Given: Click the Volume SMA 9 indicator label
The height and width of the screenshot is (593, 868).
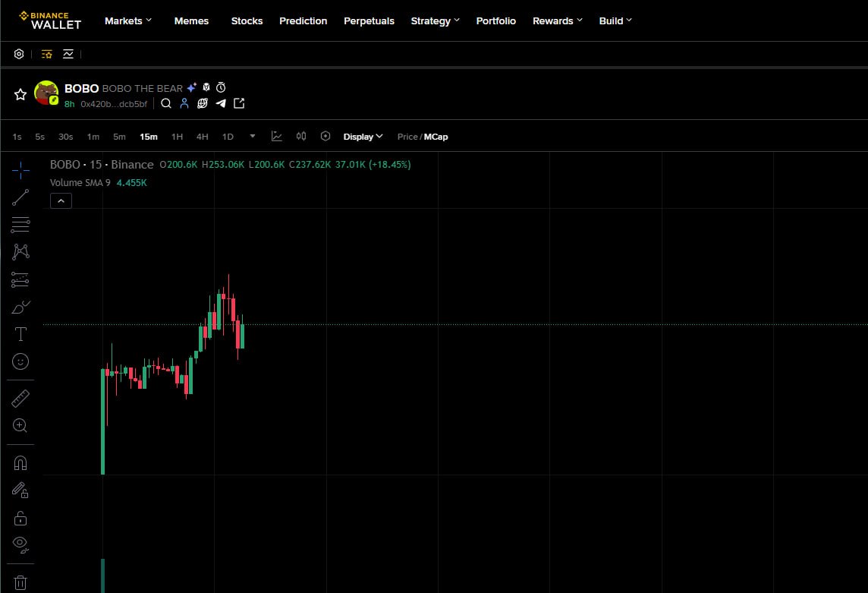Looking at the screenshot, I should click(x=80, y=183).
